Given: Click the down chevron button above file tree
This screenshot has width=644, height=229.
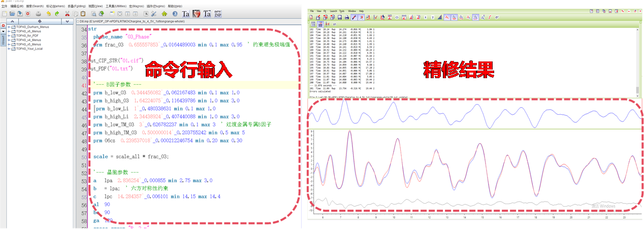Looking at the screenshot, I should pos(67,21).
